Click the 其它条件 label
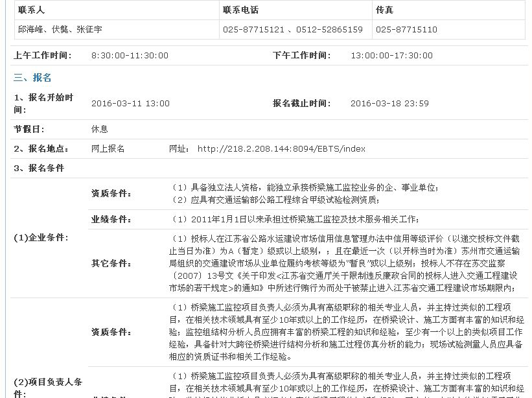This screenshot has height=398, width=532. click(x=111, y=263)
